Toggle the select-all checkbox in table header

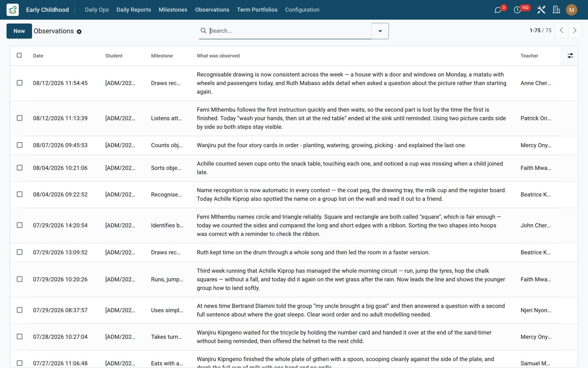[x=19, y=55]
